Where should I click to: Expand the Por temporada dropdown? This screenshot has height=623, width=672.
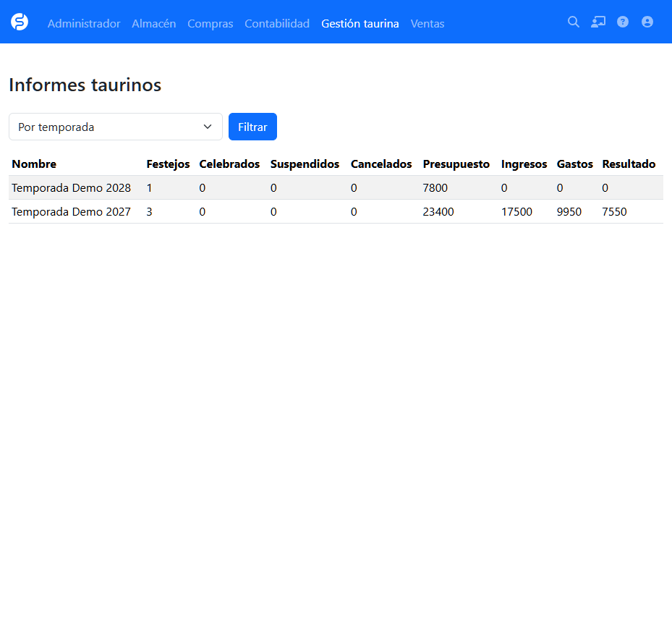[x=116, y=127]
